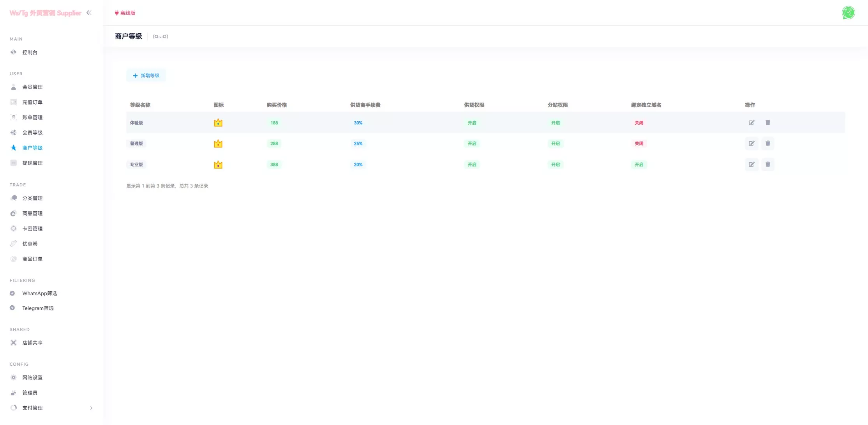Click the 控制台 dashboard icon
The width and height of the screenshot is (868, 425).
click(x=14, y=52)
